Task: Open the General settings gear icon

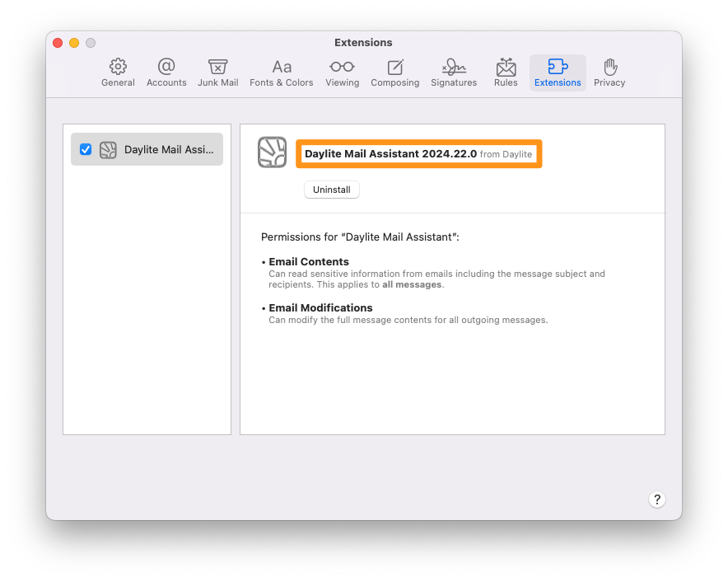Action: 118,67
